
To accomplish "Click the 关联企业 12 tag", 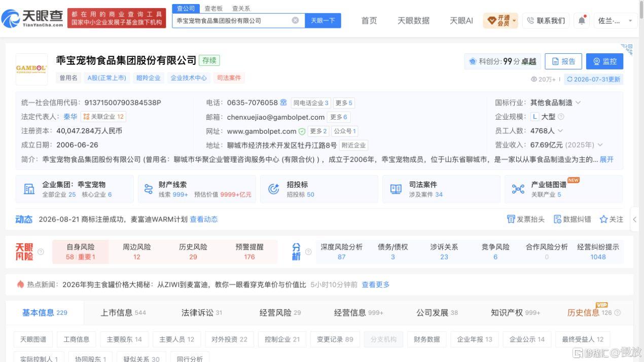I will 103,117.
